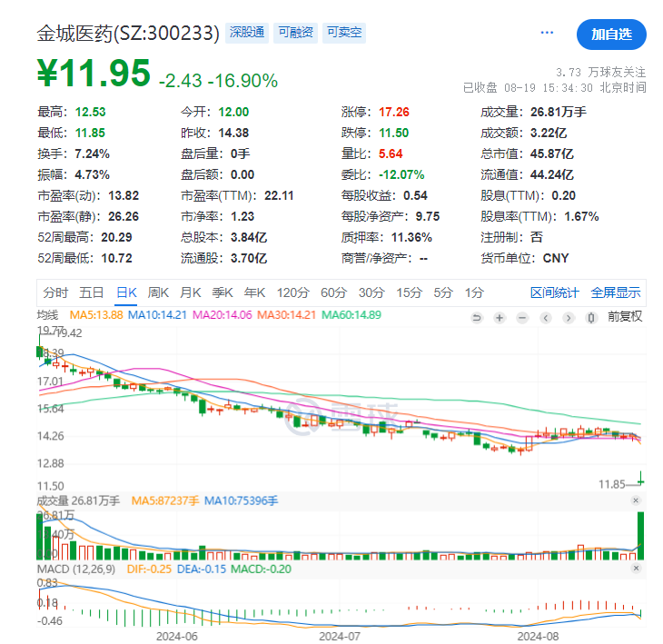The height and width of the screenshot is (644, 663).
Task: Zoom in chart with plus icon
Action: tap(500, 318)
